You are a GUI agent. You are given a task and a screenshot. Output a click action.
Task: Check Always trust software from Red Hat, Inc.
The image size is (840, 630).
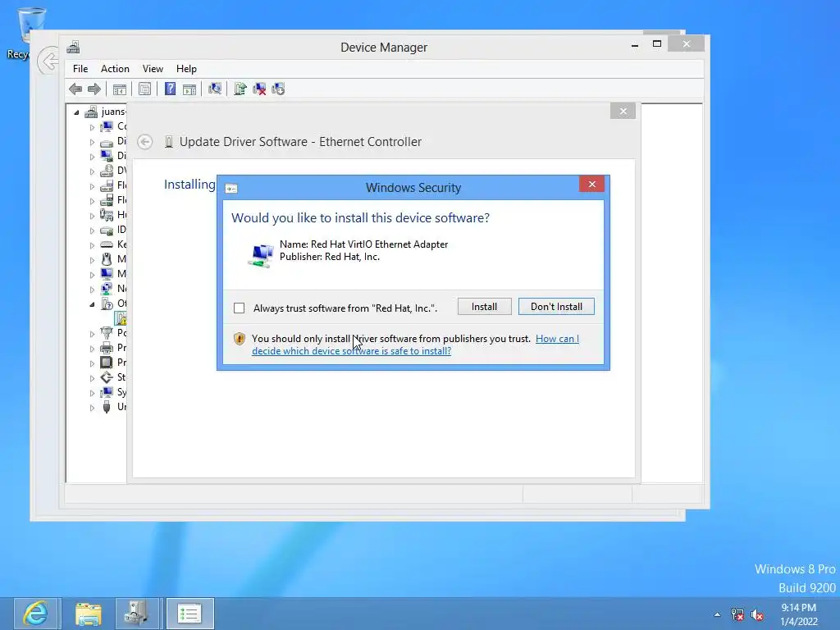point(239,308)
